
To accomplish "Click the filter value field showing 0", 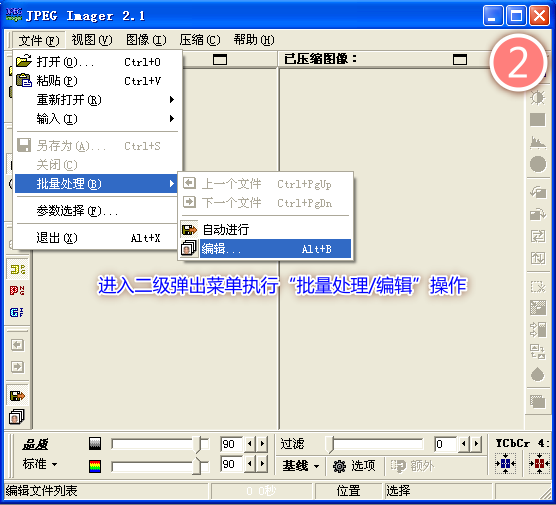I will [x=445, y=444].
